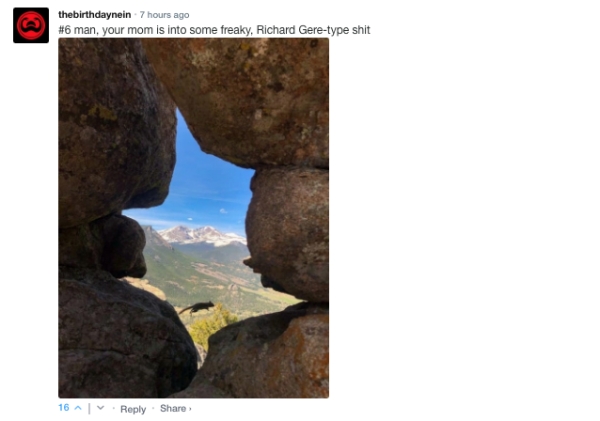
Task: Reply to thebirthdaynein's comment
Action: 133,409
